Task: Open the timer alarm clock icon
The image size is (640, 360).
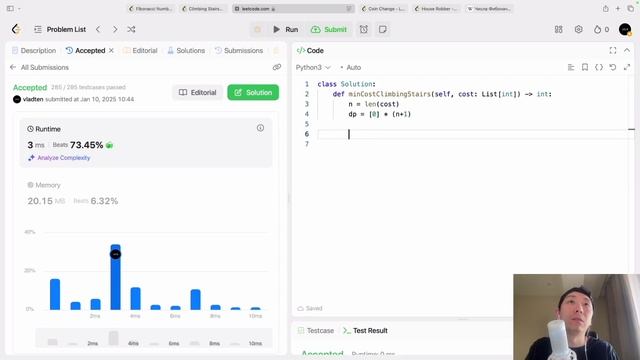Action: click(x=364, y=29)
